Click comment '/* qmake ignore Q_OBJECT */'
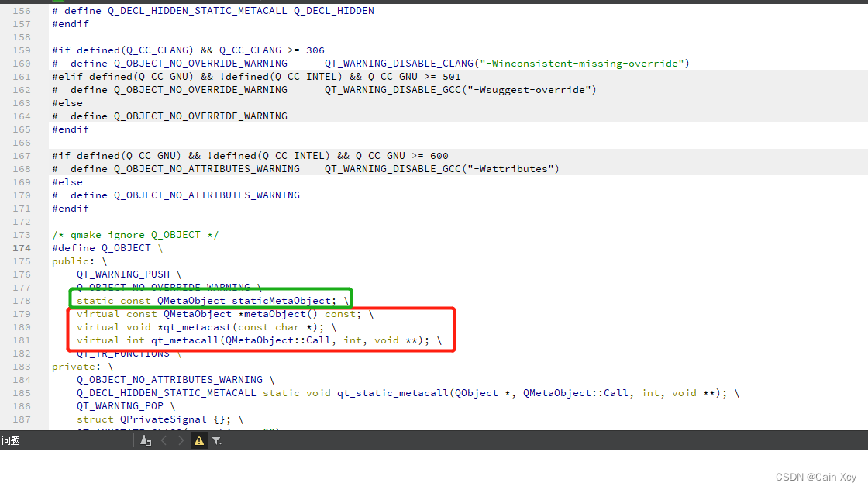Viewport: 868px width, 490px height. tap(135, 235)
